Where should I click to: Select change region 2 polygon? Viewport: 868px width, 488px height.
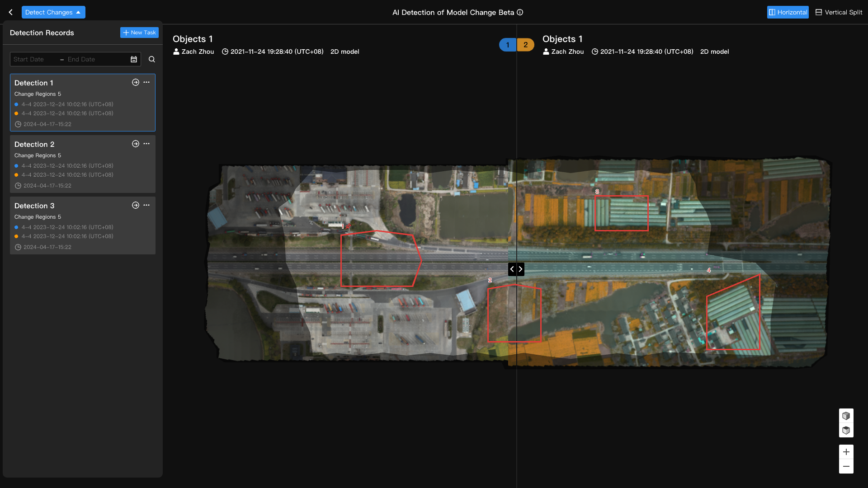coord(514,313)
